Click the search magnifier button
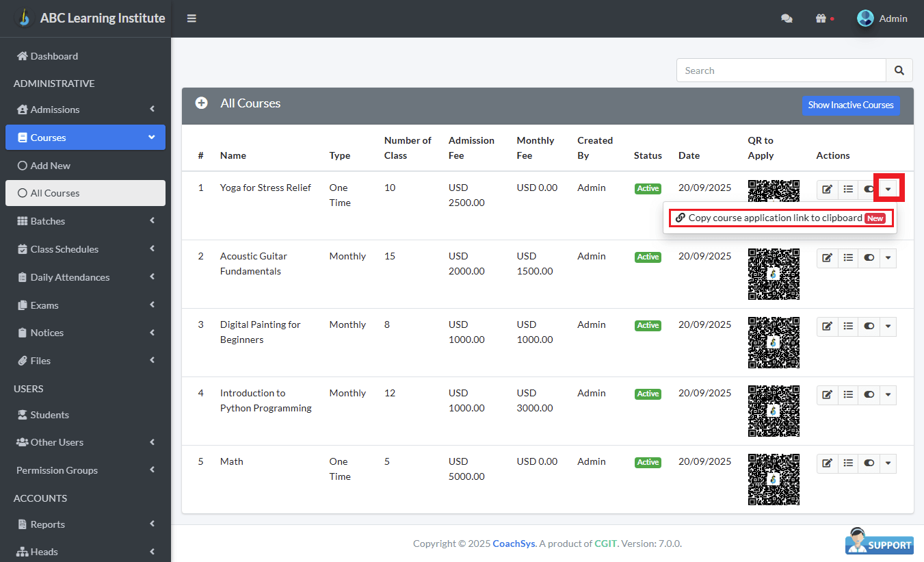 pyautogui.click(x=899, y=71)
